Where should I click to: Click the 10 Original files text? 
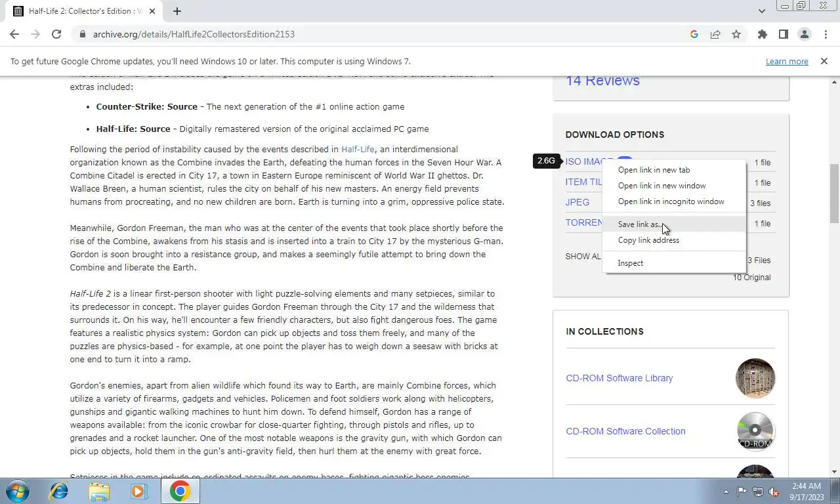[752, 278]
